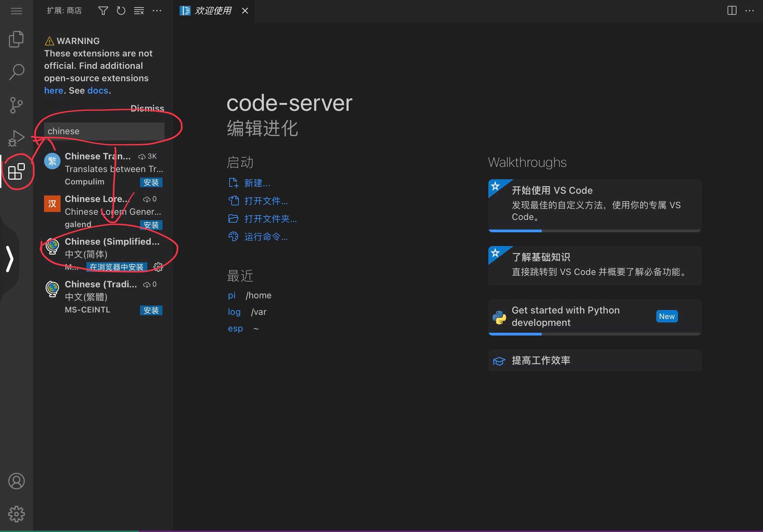Click 在浏览器中安装 for Chinese Simplified
763x532 pixels.
117,267
